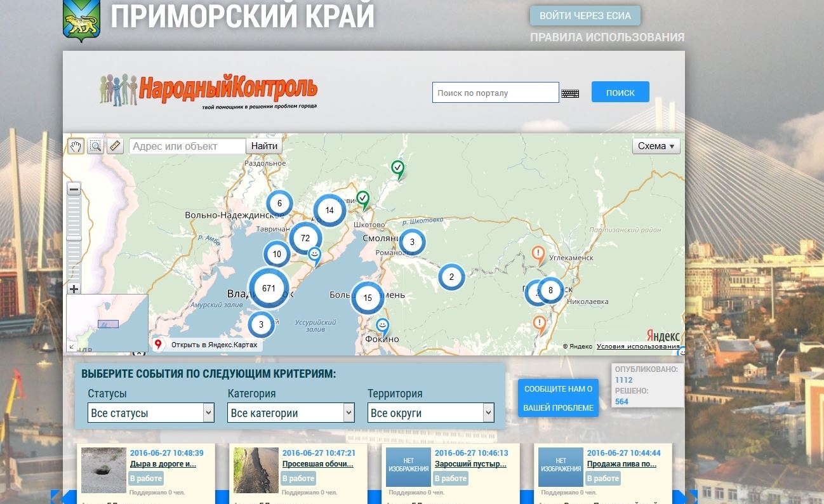
Task: Open the virtual keyboard icon
Action: click(570, 93)
